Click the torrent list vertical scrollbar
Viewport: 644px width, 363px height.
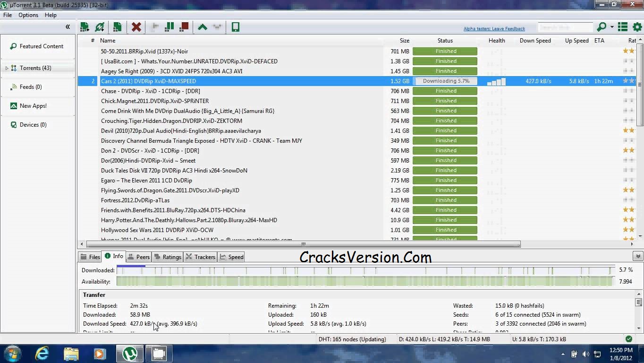[x=640, y=85]
